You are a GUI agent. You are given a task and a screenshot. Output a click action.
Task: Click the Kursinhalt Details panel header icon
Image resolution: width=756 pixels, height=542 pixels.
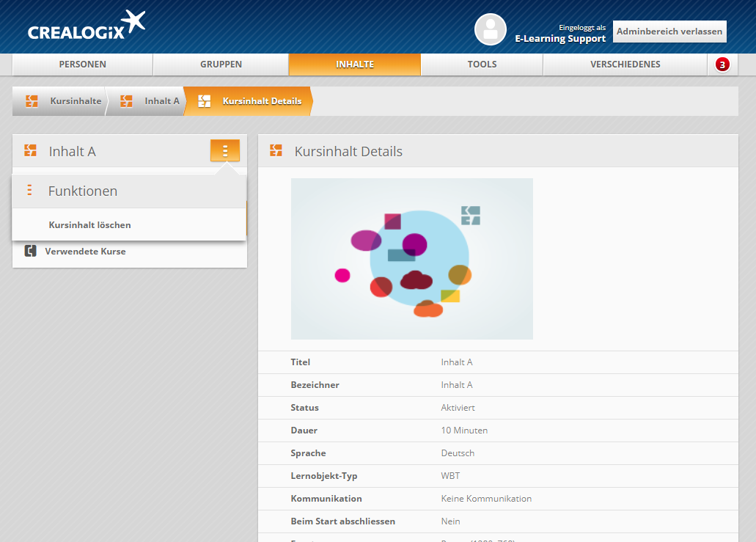pyautogui.click(x=276, y=151)
